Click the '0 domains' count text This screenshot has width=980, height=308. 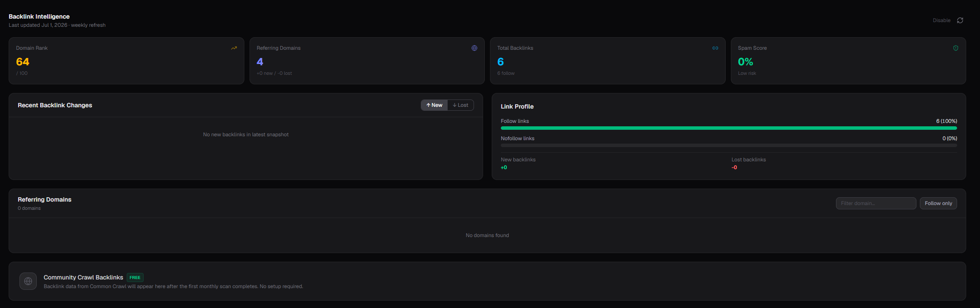[x=29, y=208]
